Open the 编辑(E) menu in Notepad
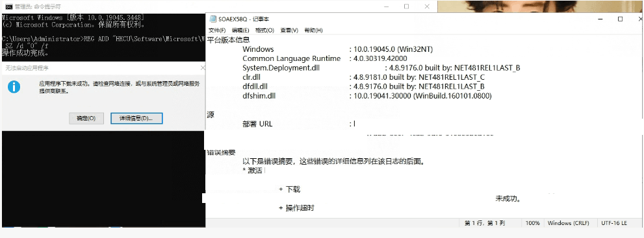The image size is (644, 238). pyautogui.click(x=240, y=30)
